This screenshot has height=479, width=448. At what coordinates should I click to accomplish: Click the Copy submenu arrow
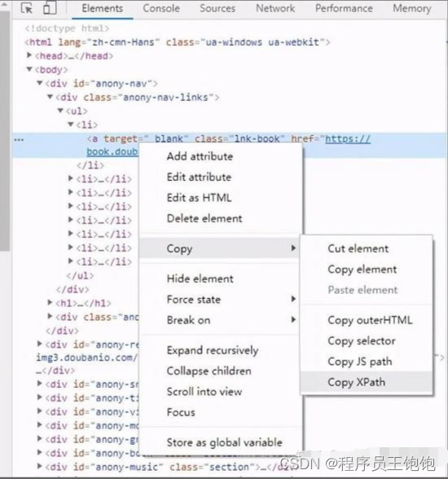click(x=293, y=248)
